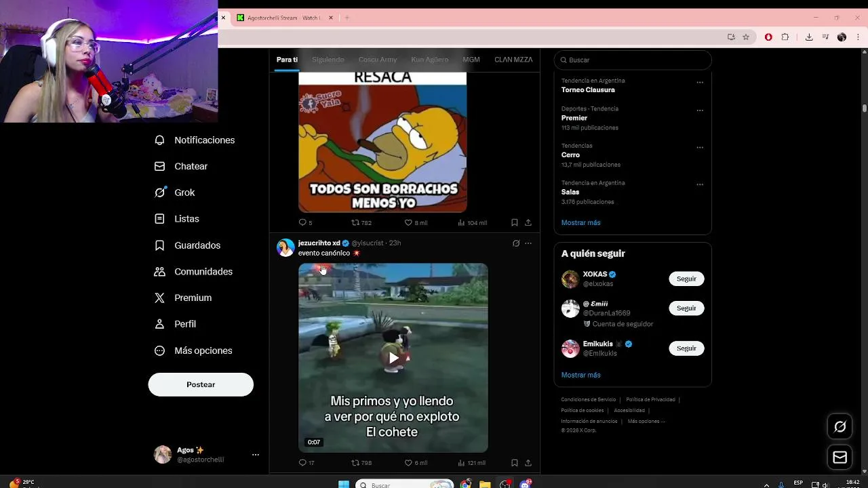Switch to Kun Agüero tab
868x488 pixels.
(x=429, y=60)
